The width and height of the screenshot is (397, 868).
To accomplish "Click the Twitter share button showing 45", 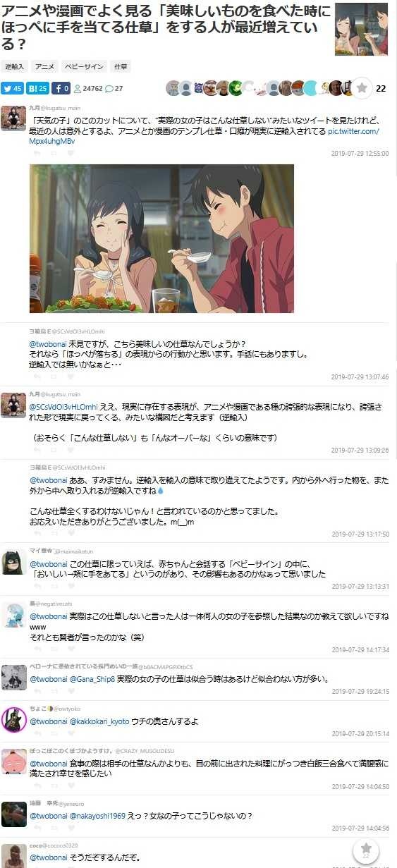I will [x=12, y=88].
